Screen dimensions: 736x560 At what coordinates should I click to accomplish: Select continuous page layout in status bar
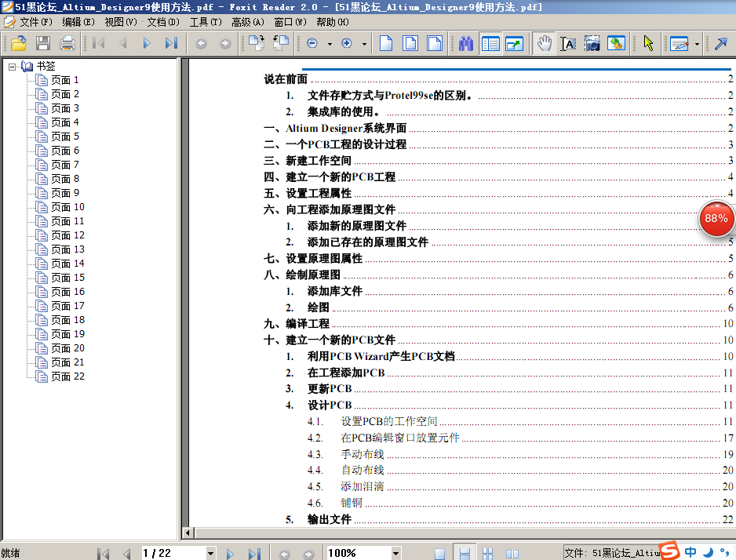[x=465, y=553]
